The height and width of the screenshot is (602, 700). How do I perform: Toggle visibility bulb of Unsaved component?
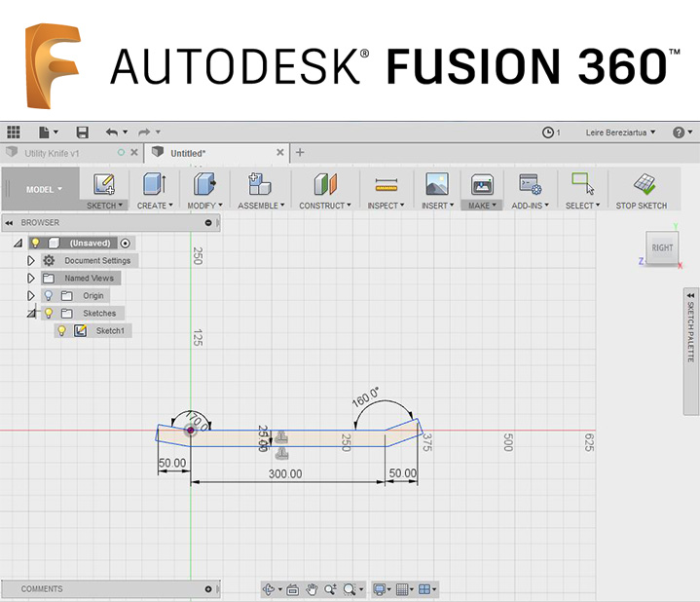point(35,243)
